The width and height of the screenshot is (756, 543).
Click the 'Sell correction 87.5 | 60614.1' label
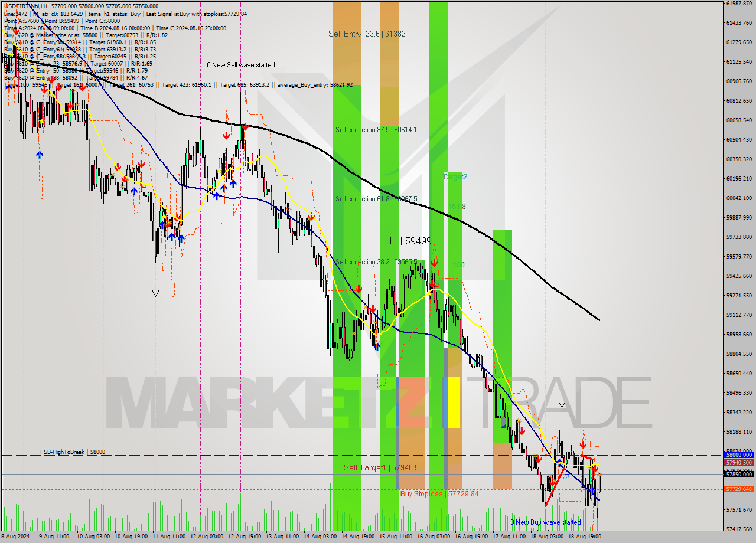[x=376, y=130]
